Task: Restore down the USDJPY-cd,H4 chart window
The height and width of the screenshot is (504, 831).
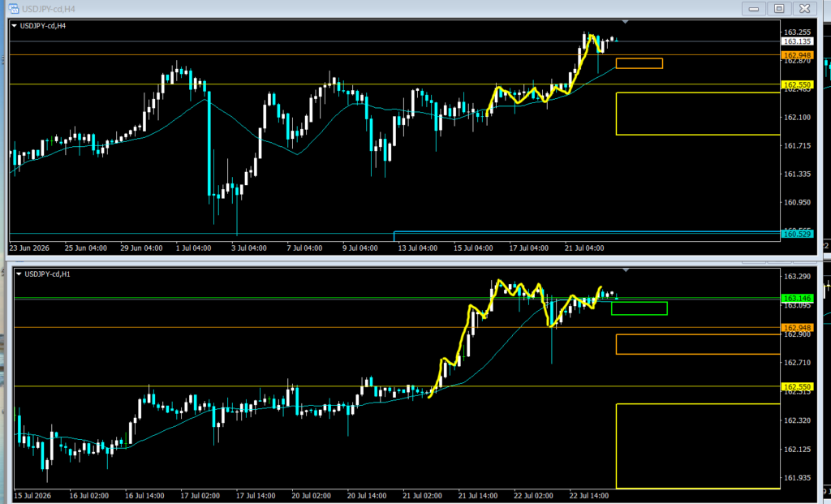Action: 779,8
